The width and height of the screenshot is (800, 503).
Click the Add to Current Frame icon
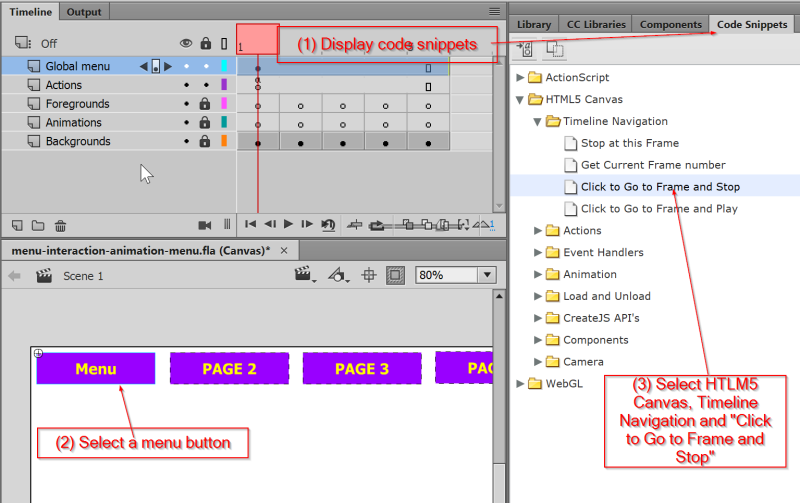tap(527, 49)
